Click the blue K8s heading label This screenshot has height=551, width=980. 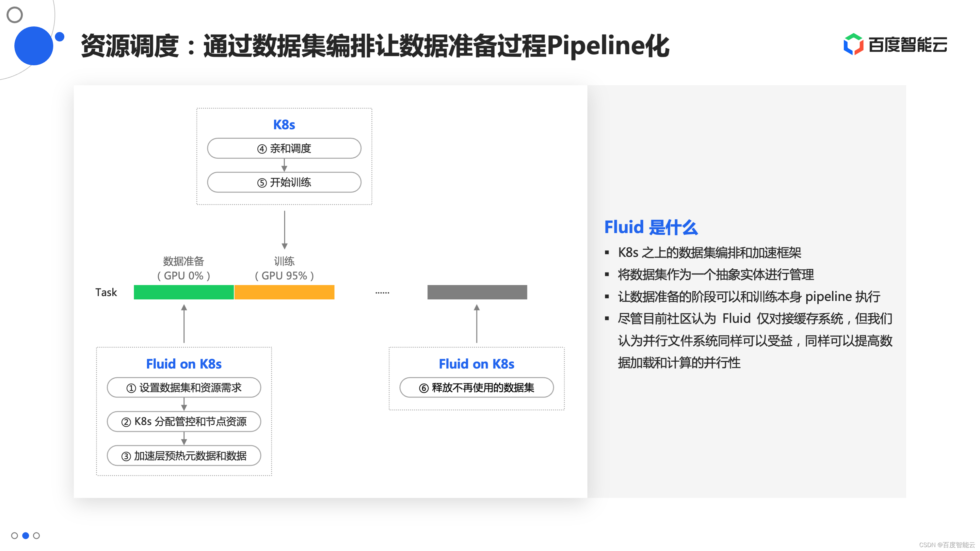[284, 125]
